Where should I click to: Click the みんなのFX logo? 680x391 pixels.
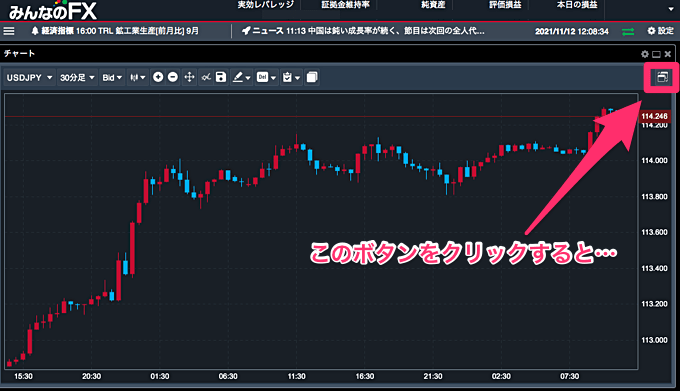click(x=52, y=10)
